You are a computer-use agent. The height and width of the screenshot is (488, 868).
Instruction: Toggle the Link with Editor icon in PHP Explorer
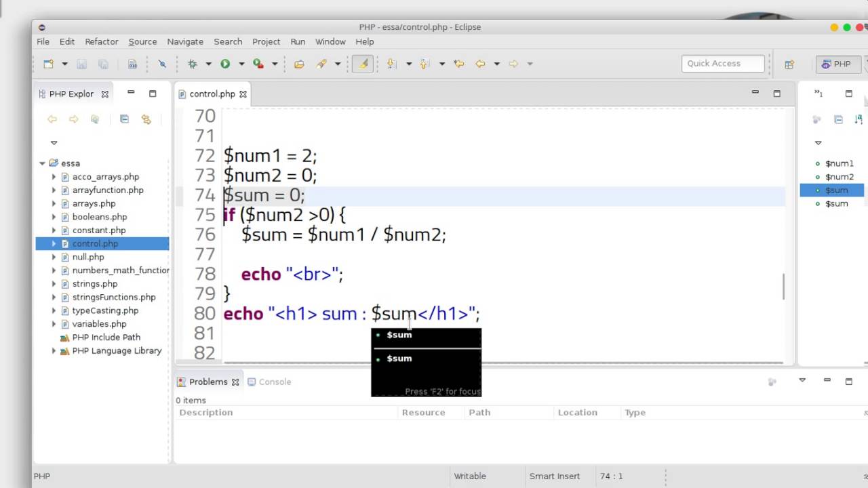coord(146,119)
